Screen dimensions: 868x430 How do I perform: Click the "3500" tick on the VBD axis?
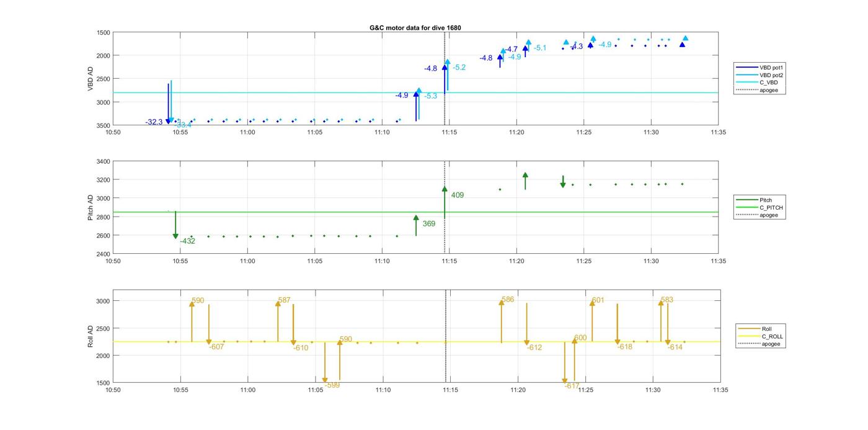tap(104, 125)
